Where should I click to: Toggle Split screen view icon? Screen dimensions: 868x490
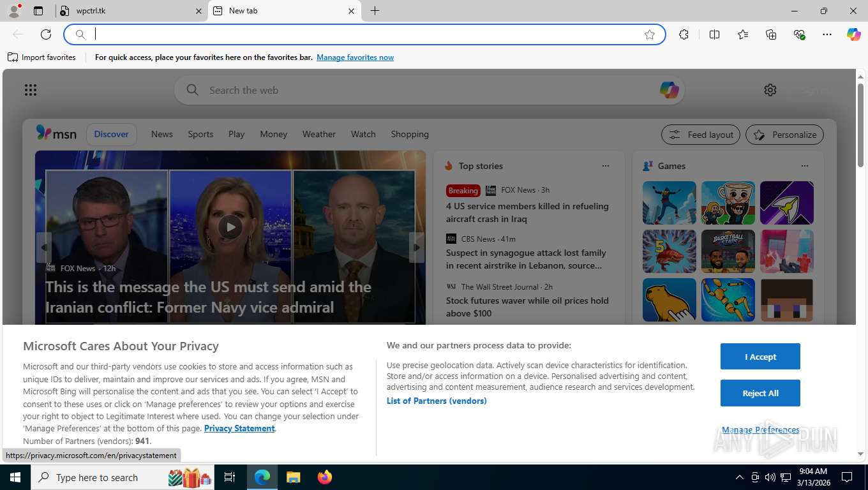(714, 34)
